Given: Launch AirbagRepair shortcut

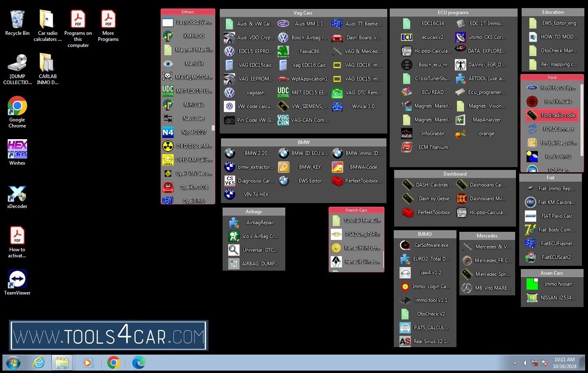Looking at the screenshot, I should point(253,223).
